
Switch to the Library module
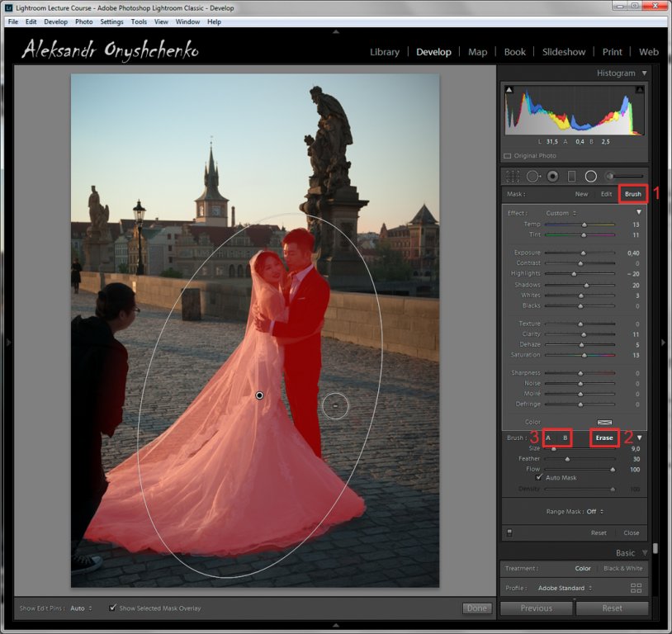click(x=385, y=52)
